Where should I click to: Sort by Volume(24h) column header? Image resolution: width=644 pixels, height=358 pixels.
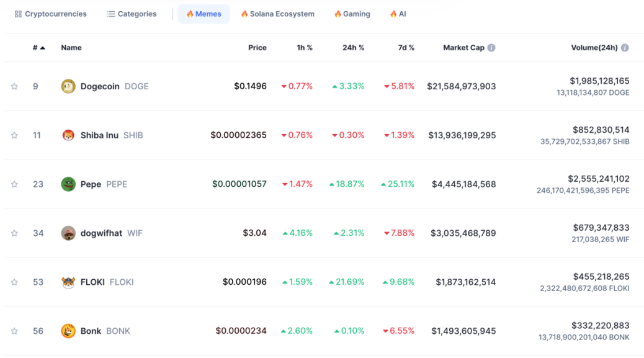(594, 48)
